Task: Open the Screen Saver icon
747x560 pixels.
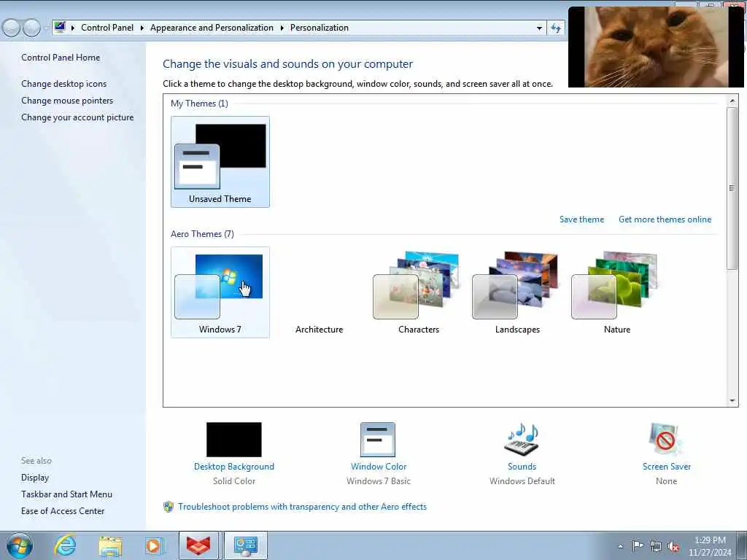Action: point(666,440)
